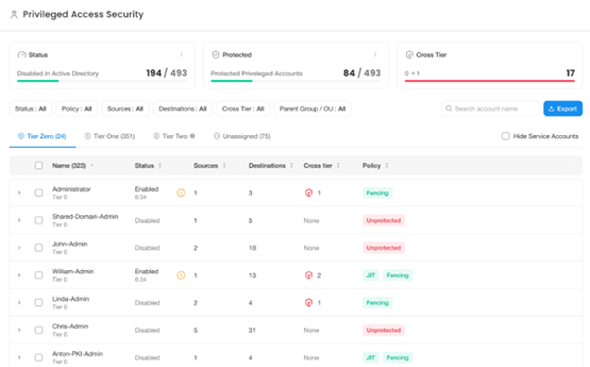Sort by the Destinations column arrows

tap(291, 166)
